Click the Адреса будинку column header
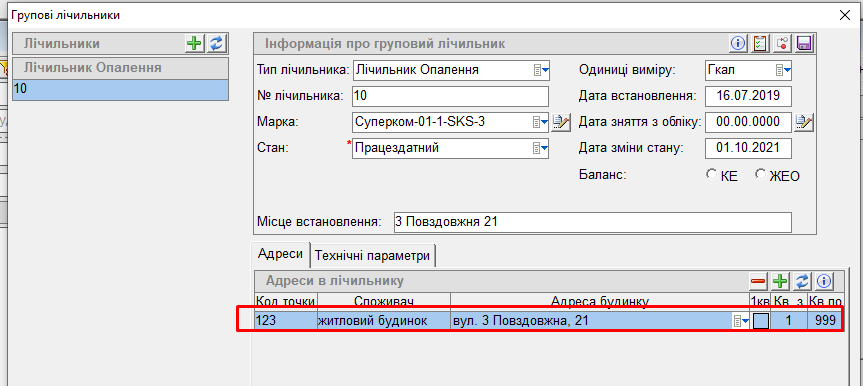 click(x=600, y=301)
